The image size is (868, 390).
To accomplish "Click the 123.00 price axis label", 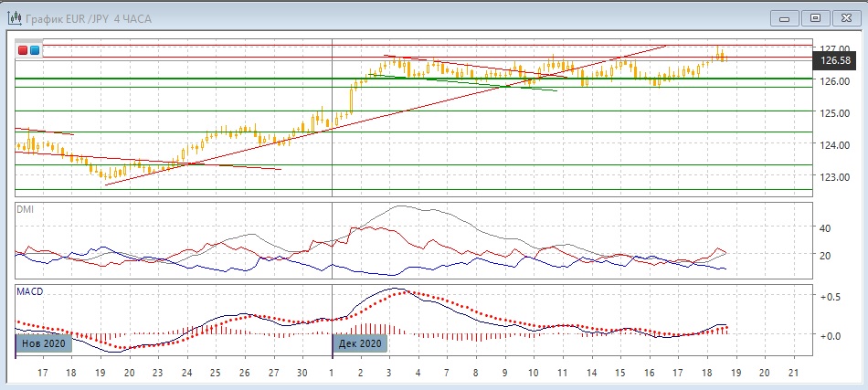I will pyautogui.click(x=835, y=177).
